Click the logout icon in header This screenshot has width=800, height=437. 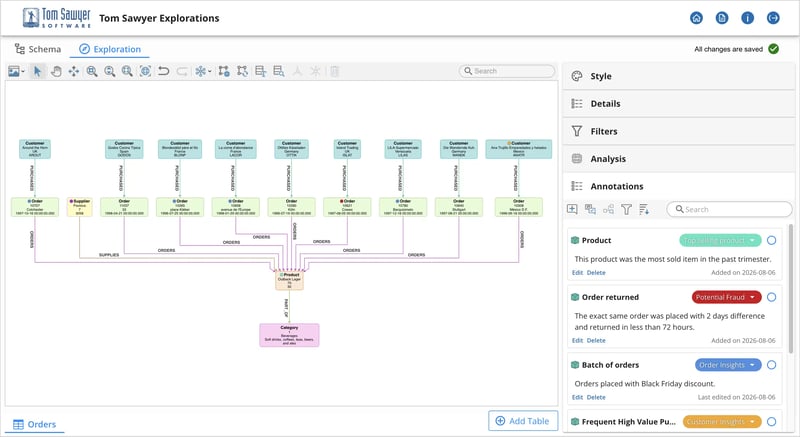(773, 18)
